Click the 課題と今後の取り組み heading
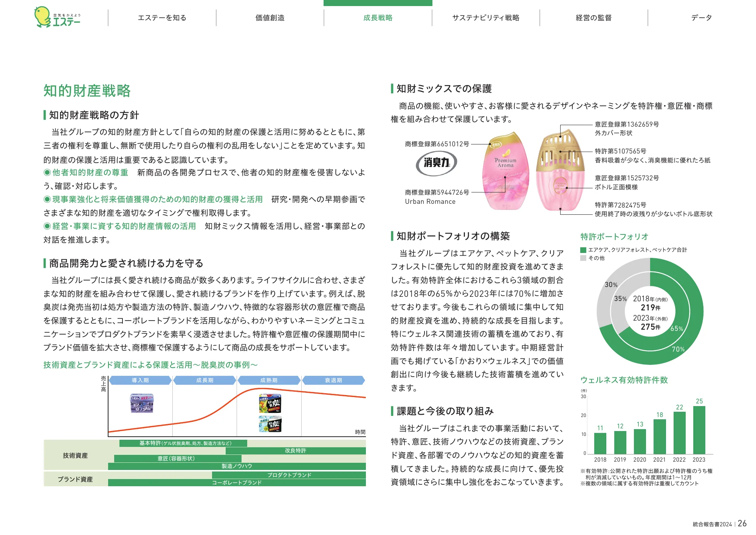The height and width of the screenshot is (535, 756). [445, 411]
